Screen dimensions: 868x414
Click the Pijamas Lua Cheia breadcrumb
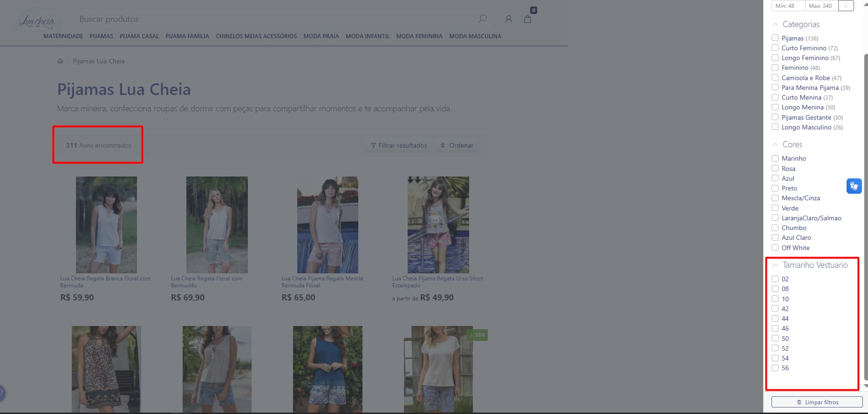point(99,61)
